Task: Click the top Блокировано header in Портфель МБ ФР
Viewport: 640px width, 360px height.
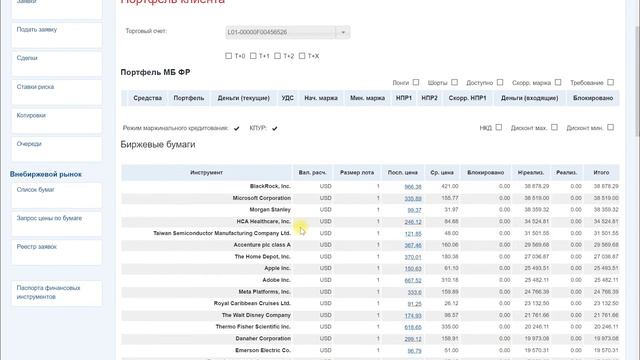Action: 593,98
